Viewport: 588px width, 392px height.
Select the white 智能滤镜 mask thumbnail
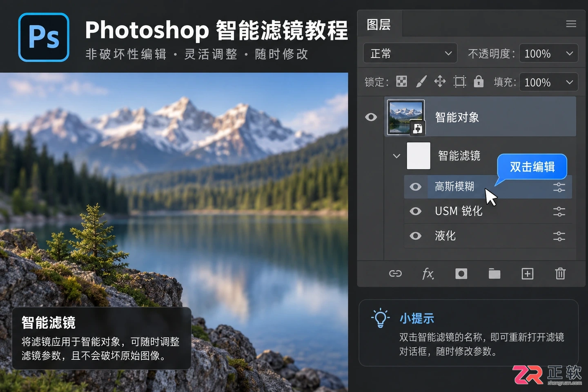pos(419,156)
